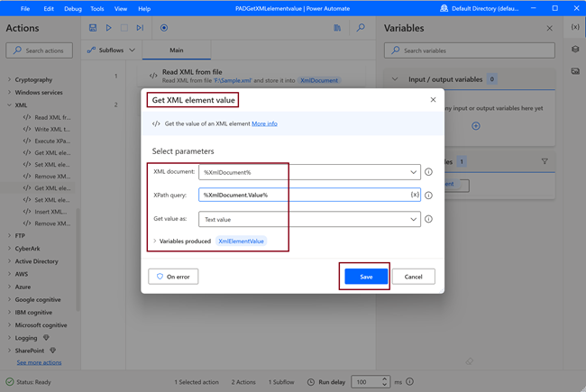586x392 pixels.
Task: Click info icon beside Get value as
Action: [428, 219]
